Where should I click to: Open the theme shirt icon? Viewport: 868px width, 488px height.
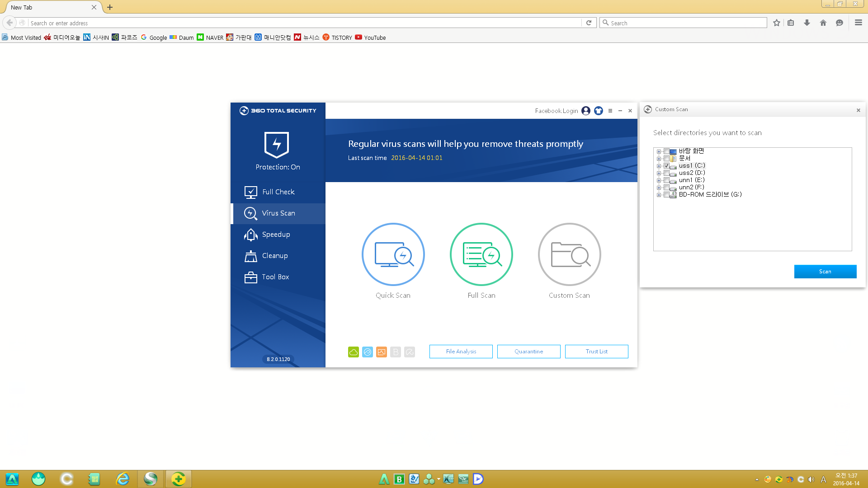(x=599, y=111)
